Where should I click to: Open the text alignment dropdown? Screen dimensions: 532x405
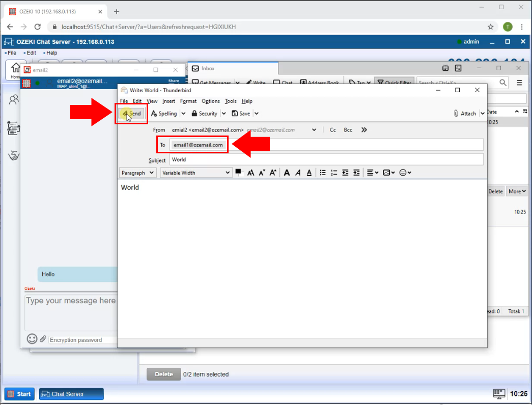[373, 173]
